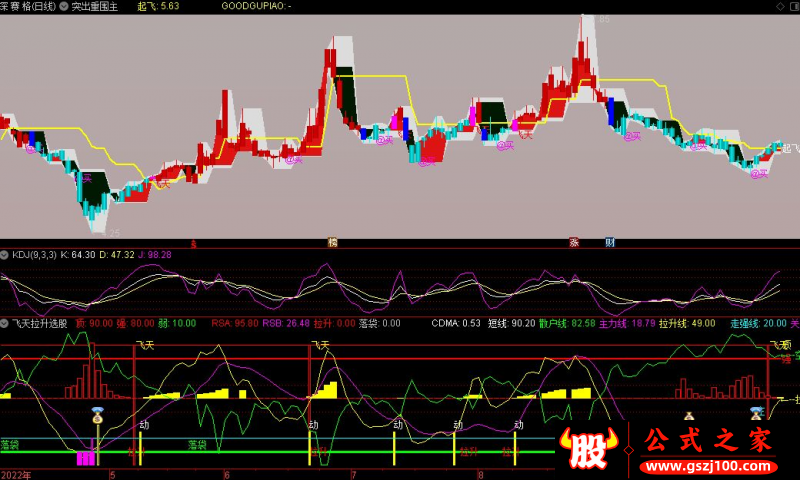Image resolution: width=800 pixels, height=480 pixels.
Task: Open the KDJ(9,3,3) indicator dropdown arrow
Action: point(5,255)
